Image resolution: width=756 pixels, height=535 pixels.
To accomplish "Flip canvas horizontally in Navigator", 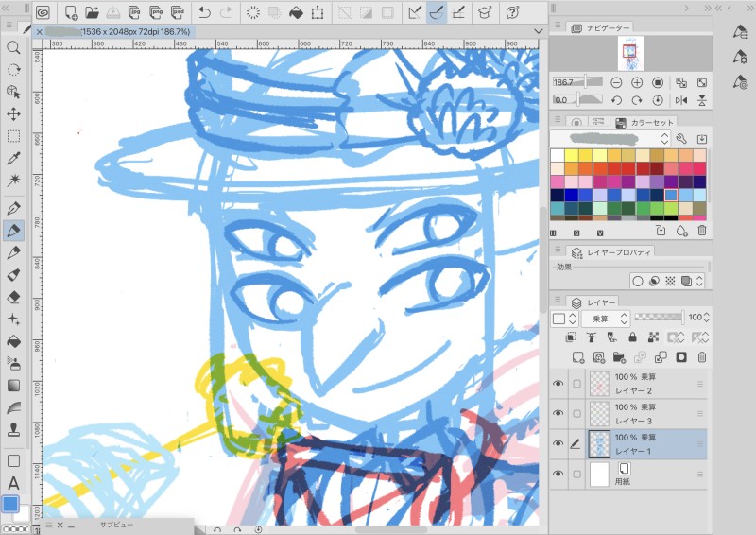I will click(681, 100).
